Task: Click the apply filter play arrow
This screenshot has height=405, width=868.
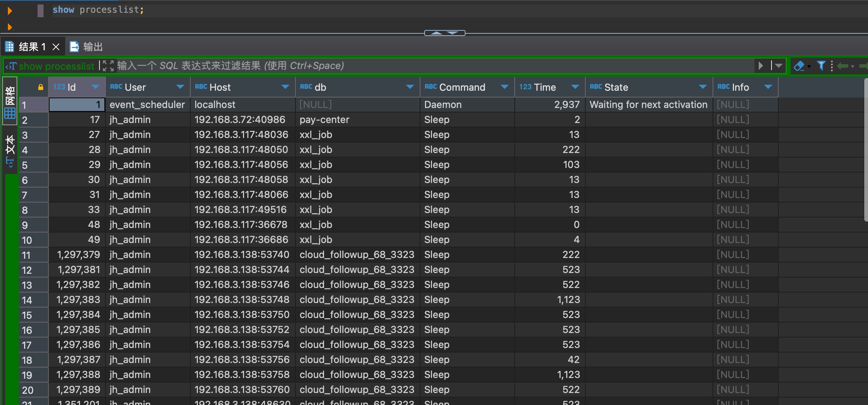Action: click(x=761, y=66)
